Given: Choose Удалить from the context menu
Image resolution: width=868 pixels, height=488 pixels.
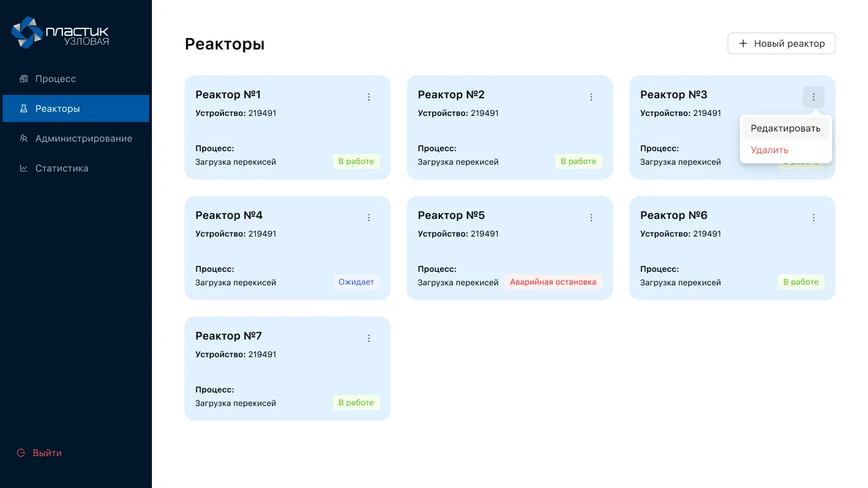Looking at the screenshot, I should click(x=770, y=150).
